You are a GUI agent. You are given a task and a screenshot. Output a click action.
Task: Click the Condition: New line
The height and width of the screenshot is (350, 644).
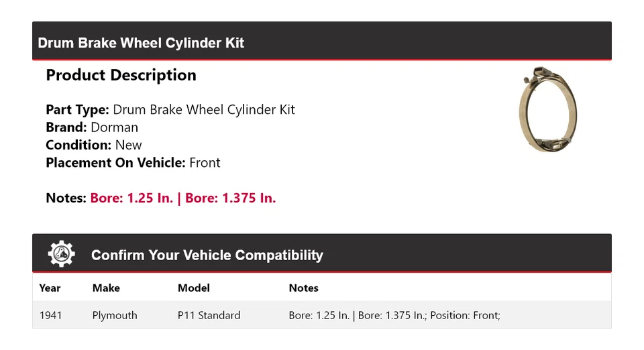94,145
